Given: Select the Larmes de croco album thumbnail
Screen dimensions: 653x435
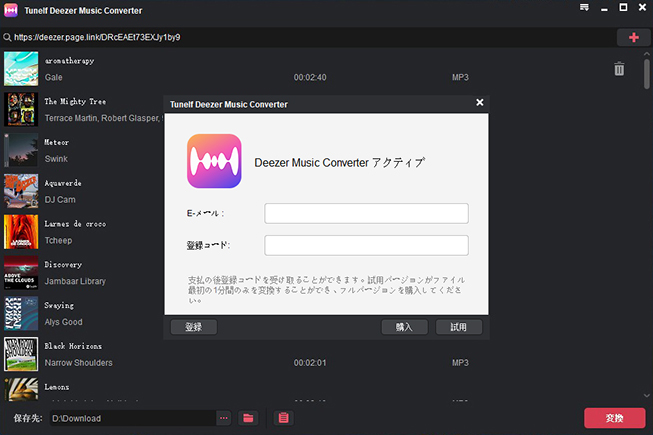Looking at the screenshot, I should [21, 232].
